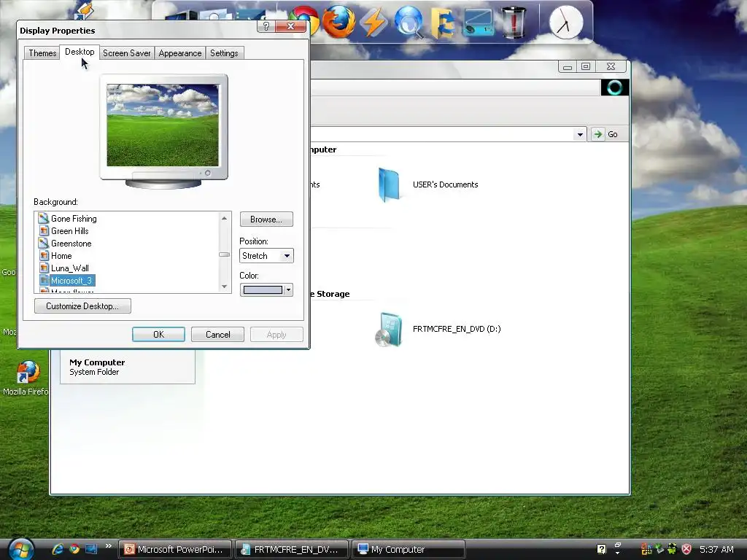The image size is (747, 560).
Task: Select Microsoft_3 background
Action: click(71, 281)
